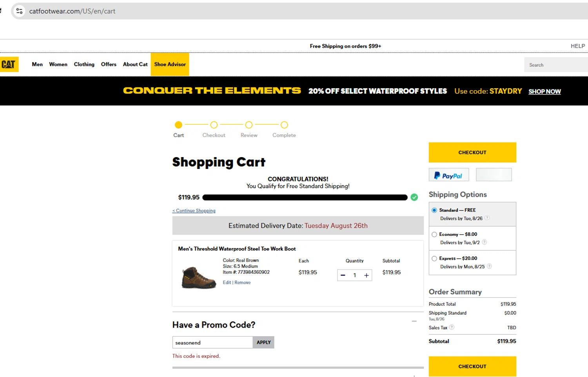The height and width of the screenshot is (377, 588).
Task: Apply the promo code with APPLY button
Action: pos(263,342)
